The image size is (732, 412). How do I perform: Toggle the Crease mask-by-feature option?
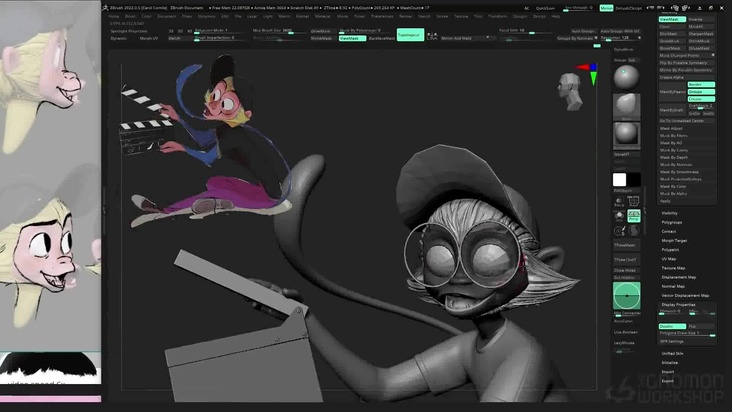tap(701, 99)
